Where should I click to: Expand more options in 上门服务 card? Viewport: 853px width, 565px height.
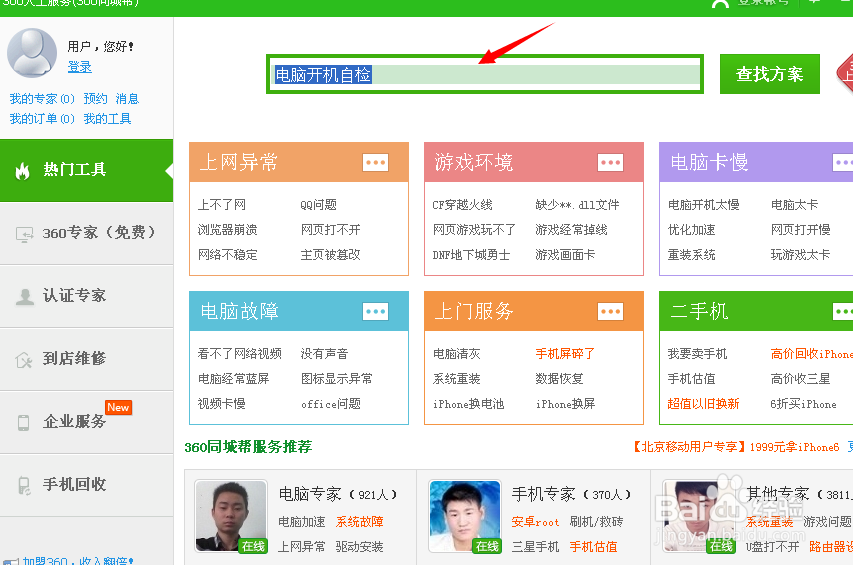610,312
